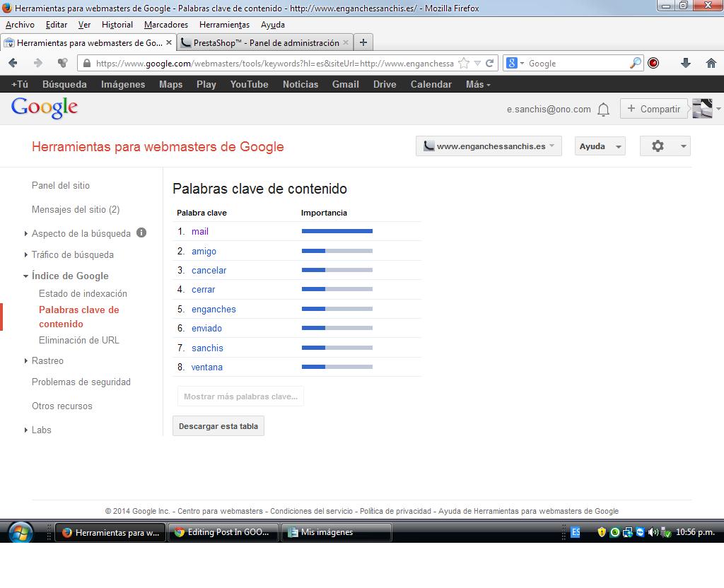Image resolution: width=724 pixels, height=588 pixels.
Task: Click volume icon in system tray
Action: (653, 532)
